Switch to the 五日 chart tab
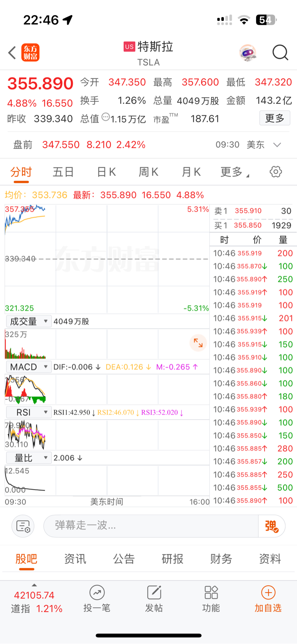Image resolution: width=297 pixels, height=644 pixels. tap(63, 172)
